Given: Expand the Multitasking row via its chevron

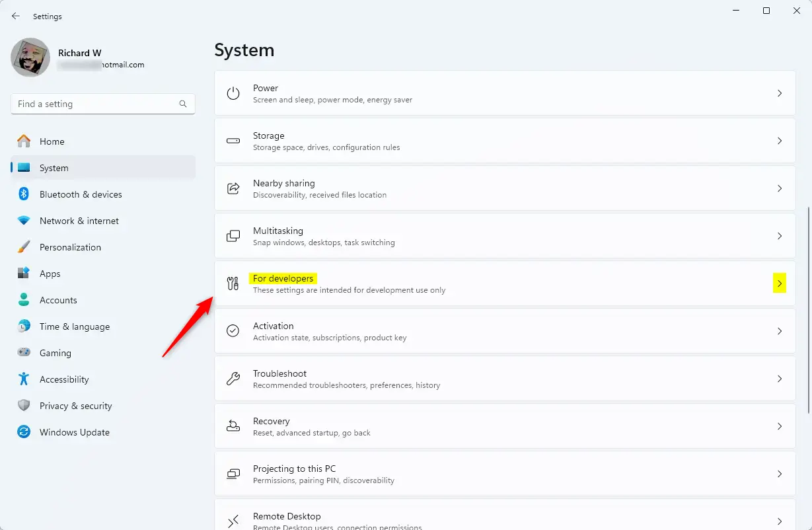Looking at the screenshot, I should tap(780, 235).
